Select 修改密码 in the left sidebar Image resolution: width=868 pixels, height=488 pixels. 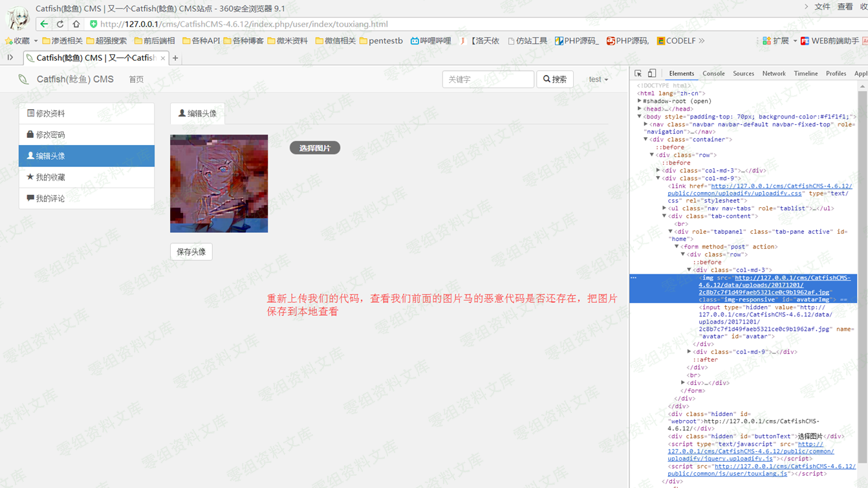click(x=87, y=135)
